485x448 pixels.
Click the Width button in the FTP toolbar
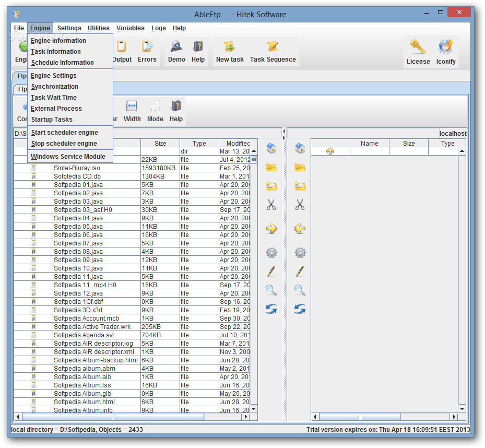132,111
